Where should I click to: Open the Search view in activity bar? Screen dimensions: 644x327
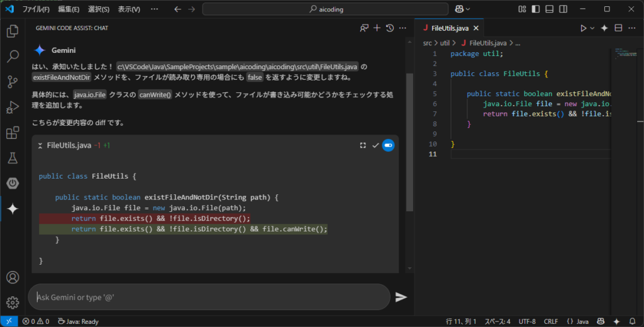click(x=13, y=56)
